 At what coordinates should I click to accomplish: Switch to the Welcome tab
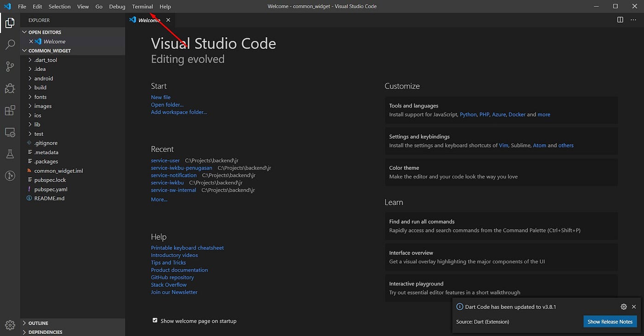149,20
